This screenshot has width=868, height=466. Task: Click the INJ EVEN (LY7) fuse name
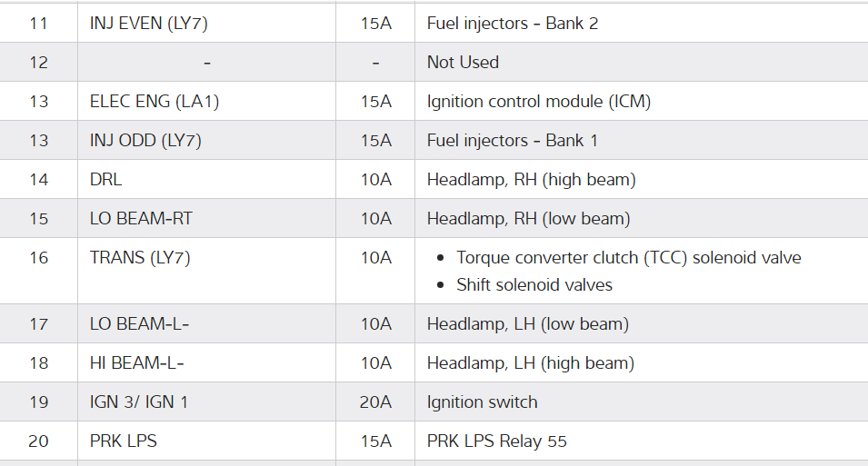tap(149, 24)
